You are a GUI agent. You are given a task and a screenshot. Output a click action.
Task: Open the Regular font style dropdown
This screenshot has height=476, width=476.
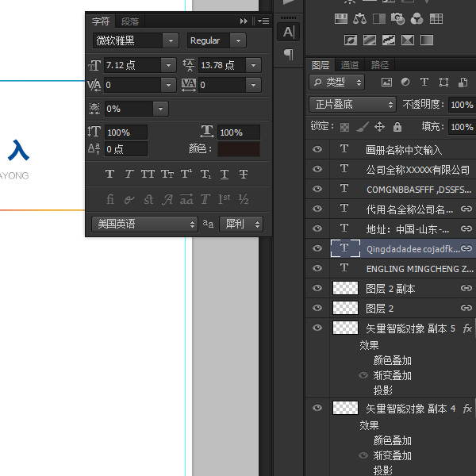click(238, 40)
